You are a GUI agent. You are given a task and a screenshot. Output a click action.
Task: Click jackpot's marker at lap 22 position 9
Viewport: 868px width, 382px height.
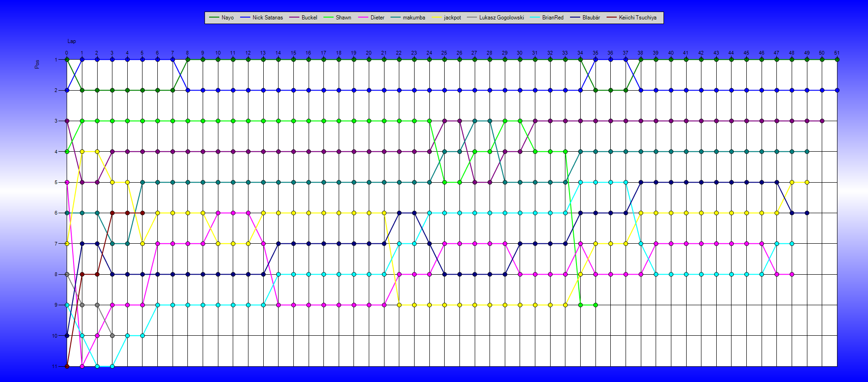point(399,305)
